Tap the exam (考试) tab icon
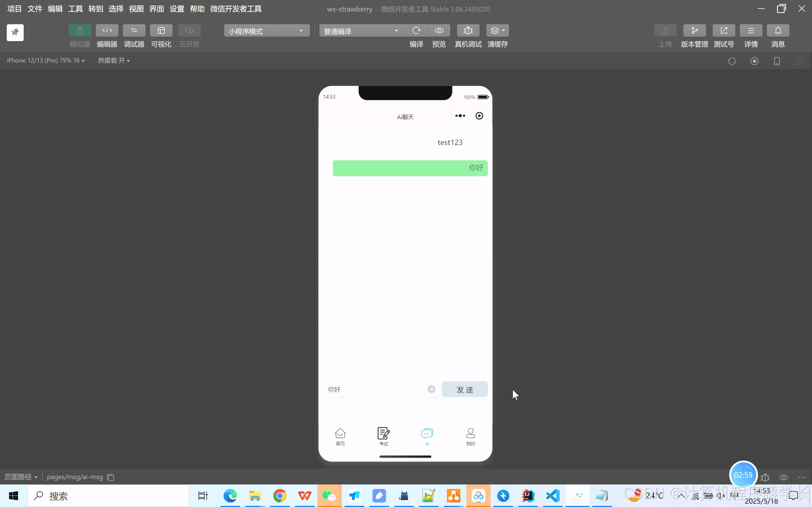This screenshot has height=507, width=812. tap(383, 433)
